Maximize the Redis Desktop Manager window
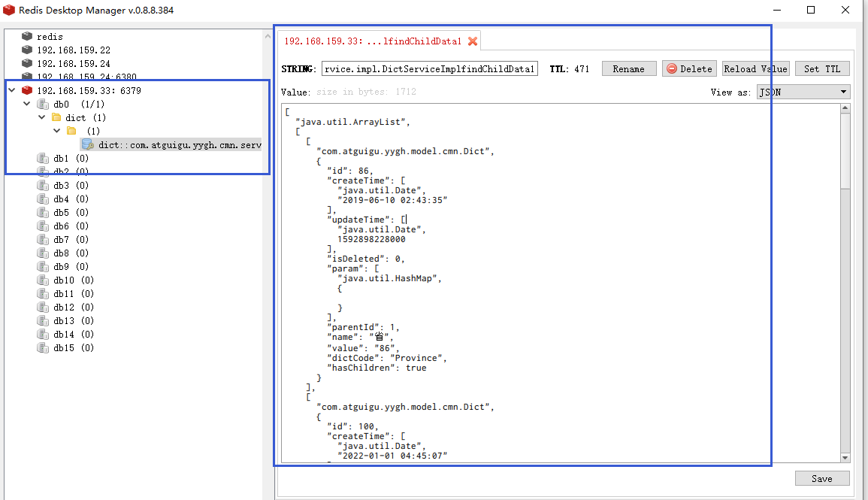The width and height of the screenshot is (868, 500). click(x=811, y=10)
